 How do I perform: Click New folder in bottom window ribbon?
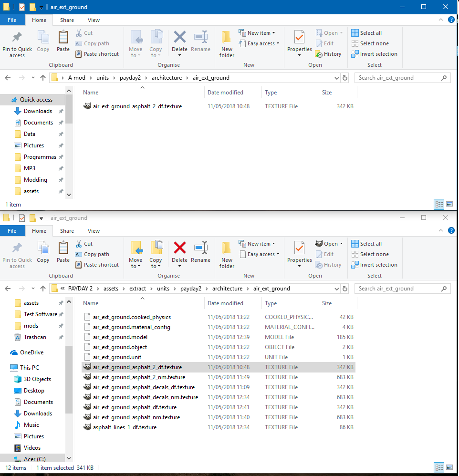coord(227,255)
